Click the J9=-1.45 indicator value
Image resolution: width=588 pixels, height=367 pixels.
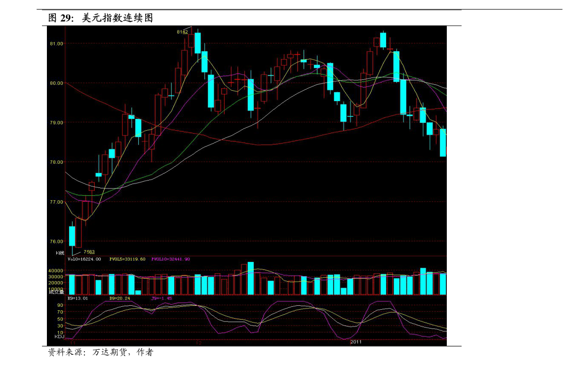coord(161,298)
